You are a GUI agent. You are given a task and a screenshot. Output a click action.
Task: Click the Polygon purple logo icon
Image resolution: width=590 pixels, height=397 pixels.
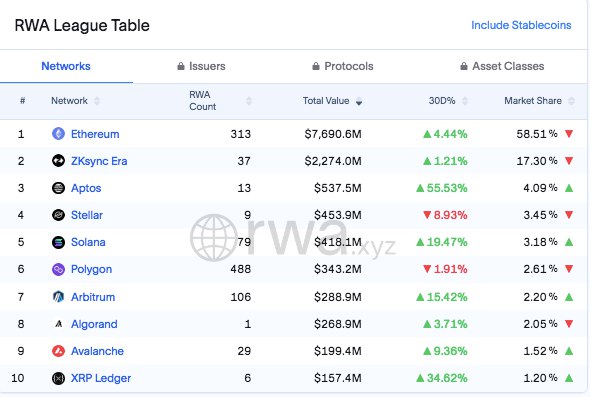pos(58,269)
